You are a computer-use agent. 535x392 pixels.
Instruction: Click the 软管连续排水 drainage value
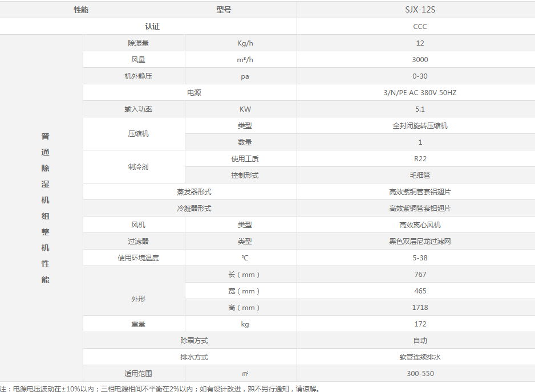(420, 357)
